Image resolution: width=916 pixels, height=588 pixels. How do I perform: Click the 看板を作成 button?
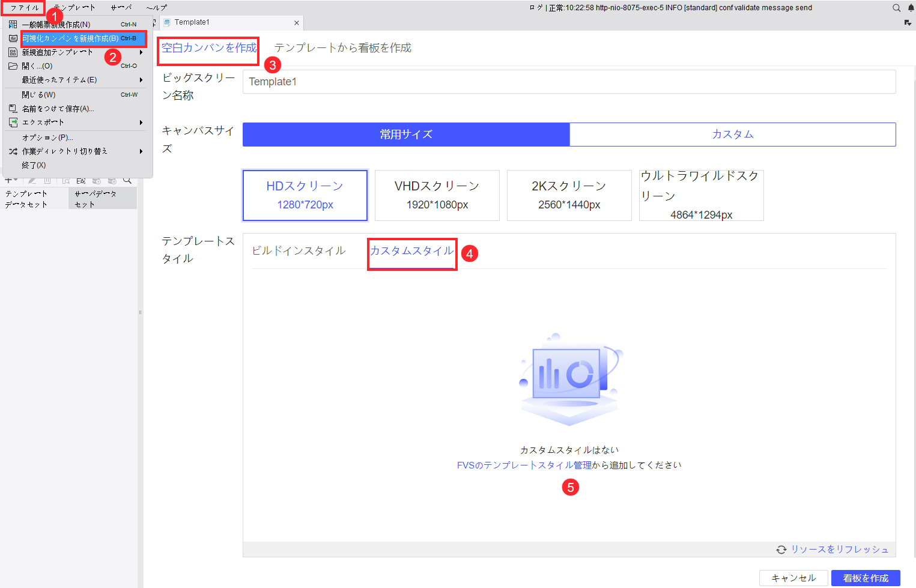[x=865, y=578]
